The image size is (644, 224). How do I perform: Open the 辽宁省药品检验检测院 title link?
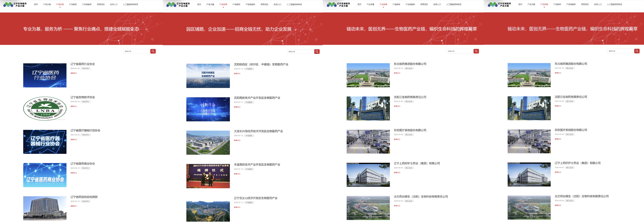tap(84, 197)
